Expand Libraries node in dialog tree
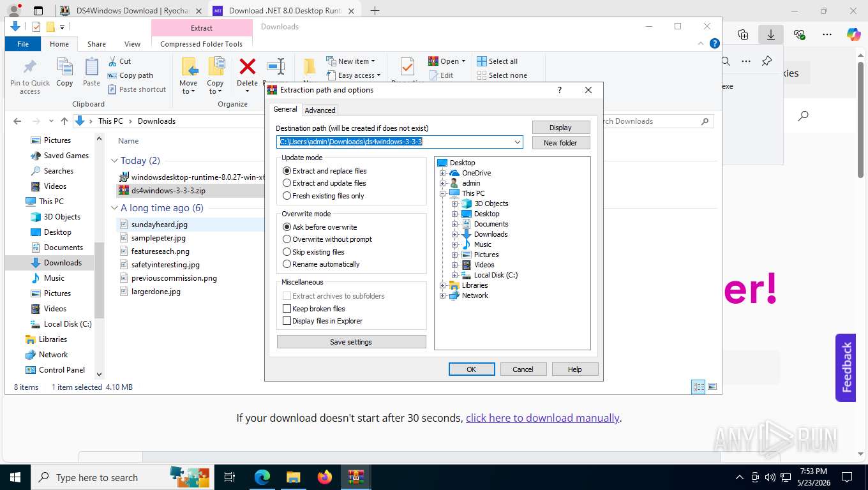The width and height of the screenshot is (868, 490). tap(442, 285)
